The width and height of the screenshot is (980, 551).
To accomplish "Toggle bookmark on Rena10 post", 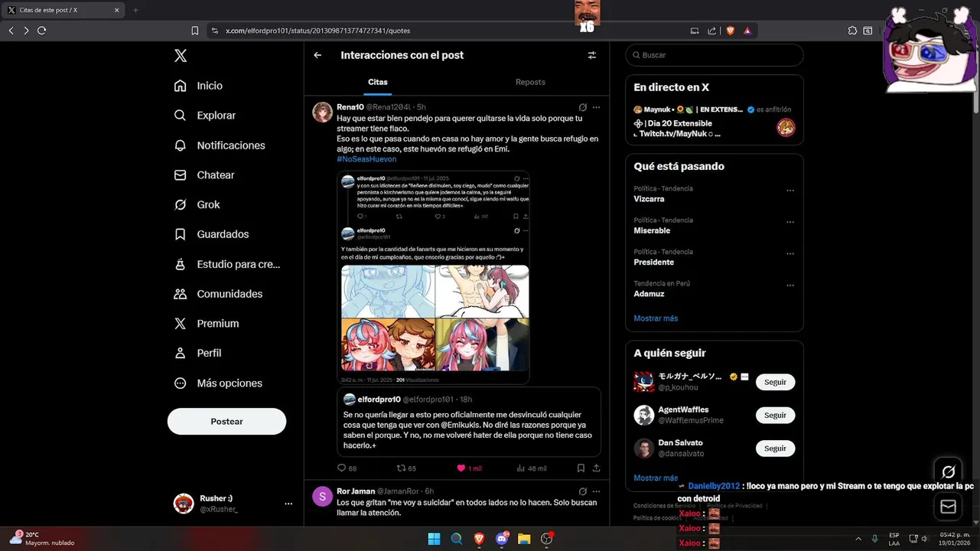I will pos(581,468).
